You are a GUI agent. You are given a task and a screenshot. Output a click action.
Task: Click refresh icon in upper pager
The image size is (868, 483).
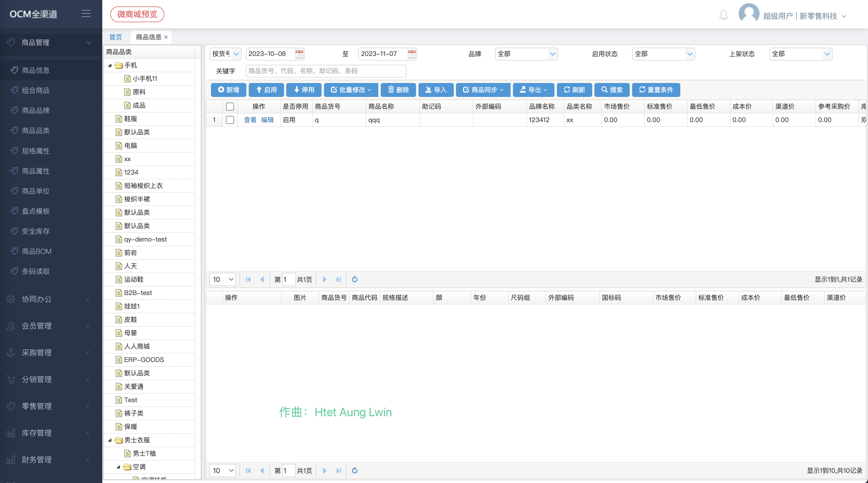click(354, 280)
